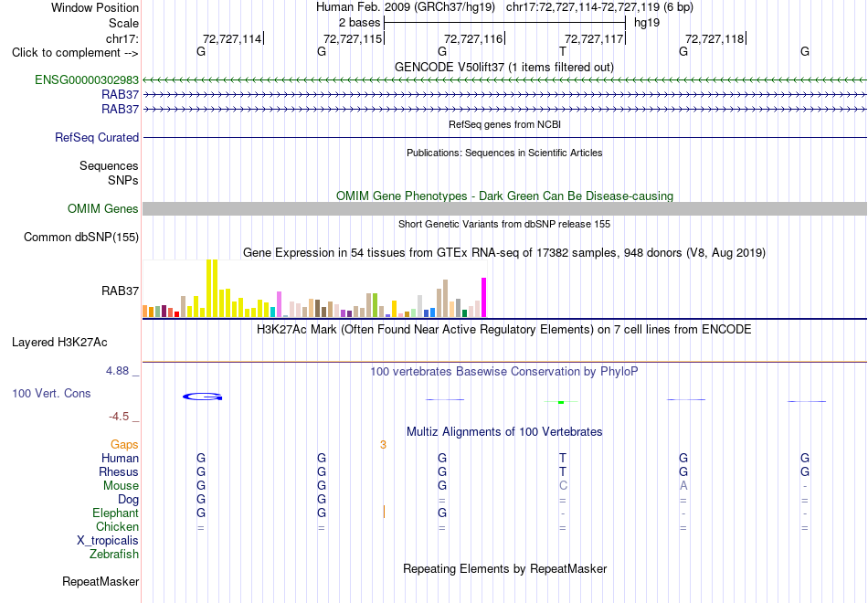
Task: Click the SNPs track label
Action: (x=123, y=180)
